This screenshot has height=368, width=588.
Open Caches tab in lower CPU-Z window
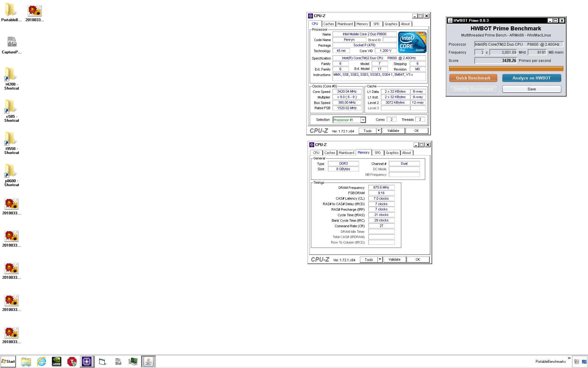[330, 153]
